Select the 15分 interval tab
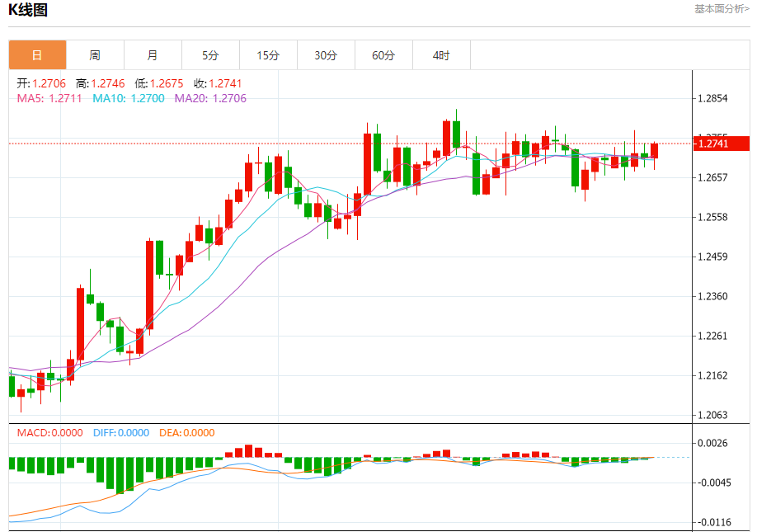This screenshot has height=532, width=757. [268, 55]
